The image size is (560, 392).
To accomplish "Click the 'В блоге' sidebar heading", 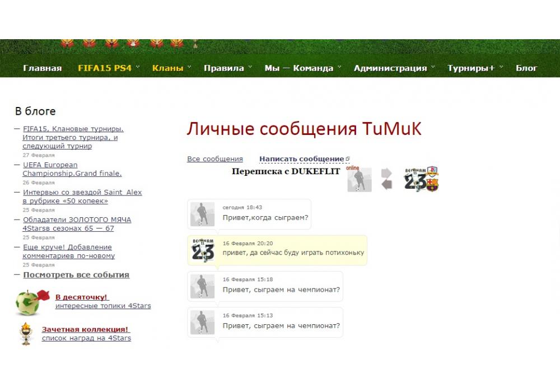I will tap(35, 111).
